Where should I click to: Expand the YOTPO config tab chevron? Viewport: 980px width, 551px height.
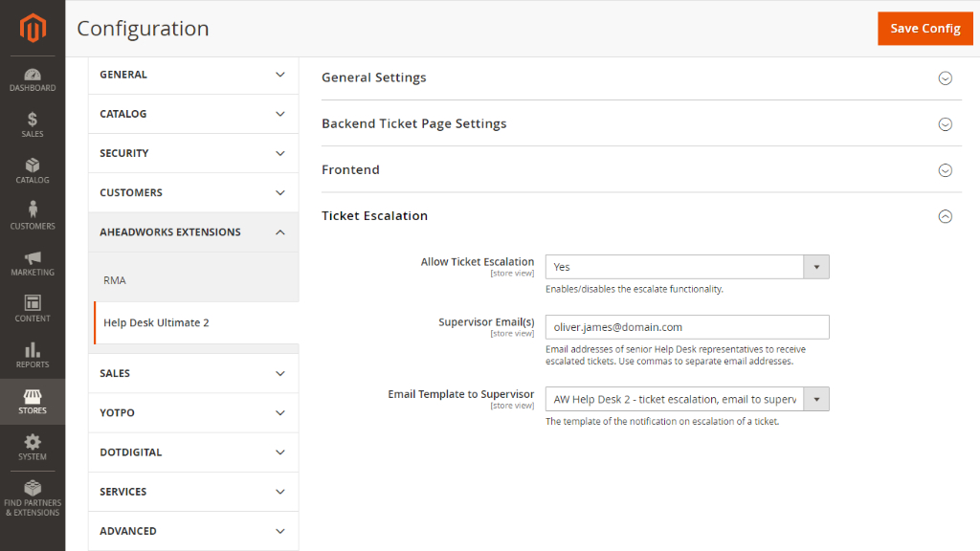(x=280, y=412)
